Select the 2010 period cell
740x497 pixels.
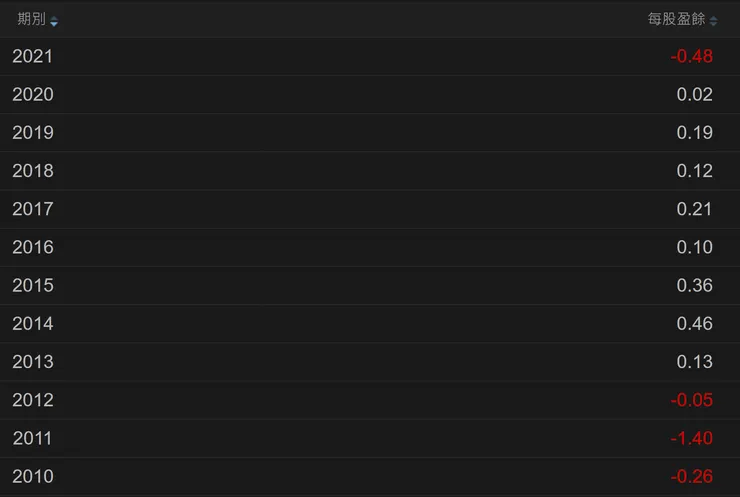[x=32, y=476]
